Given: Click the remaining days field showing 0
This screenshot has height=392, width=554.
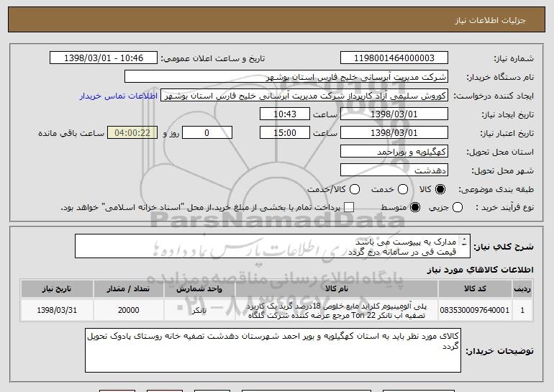Looking at the screenshot, I should point(207,133).
